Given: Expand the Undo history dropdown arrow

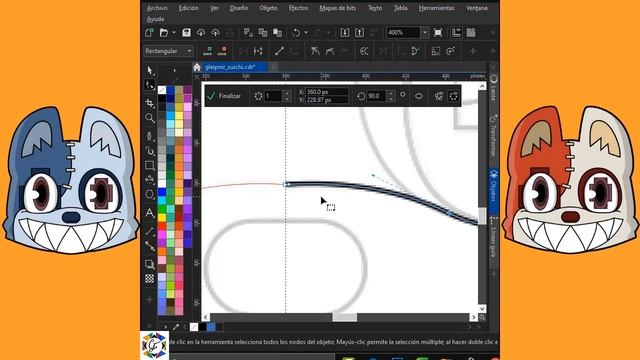Looking at the screenshot, I should (306, 33).
